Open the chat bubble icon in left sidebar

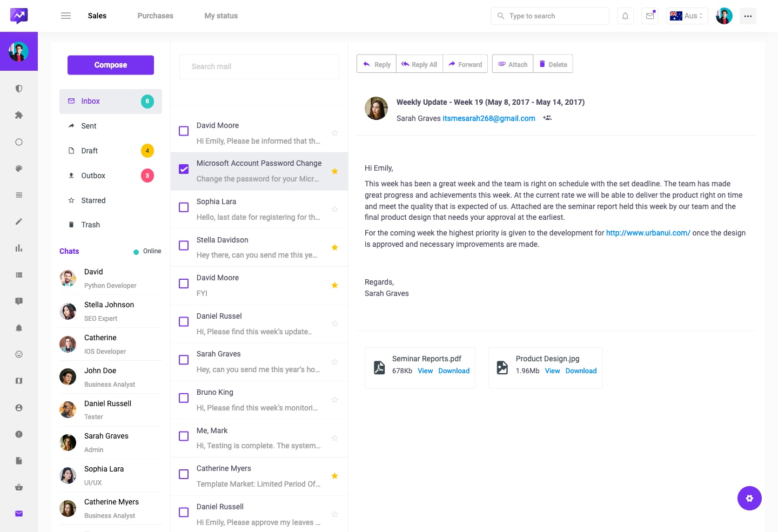point(19,301)
